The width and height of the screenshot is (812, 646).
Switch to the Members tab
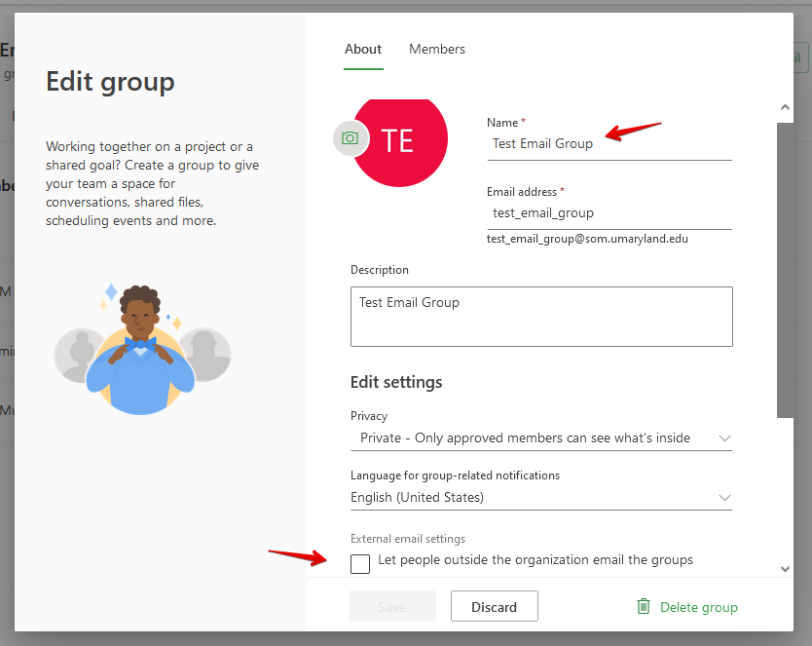coord(437,49)
